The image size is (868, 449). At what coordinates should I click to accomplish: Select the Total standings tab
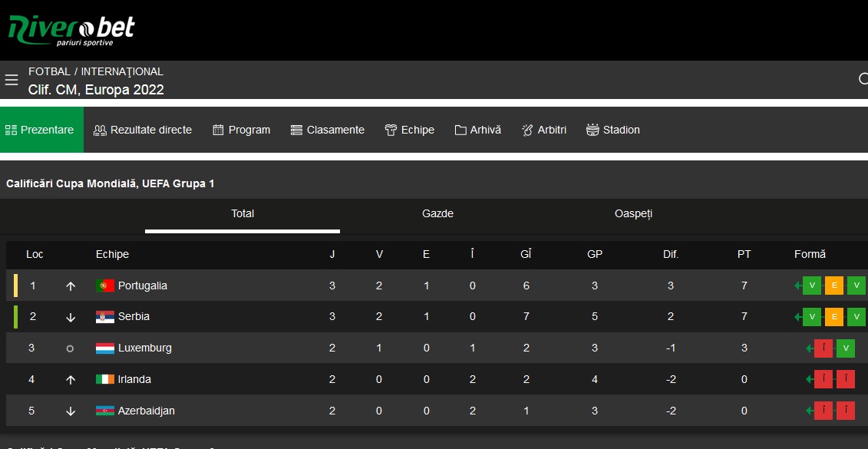[243, 213]
